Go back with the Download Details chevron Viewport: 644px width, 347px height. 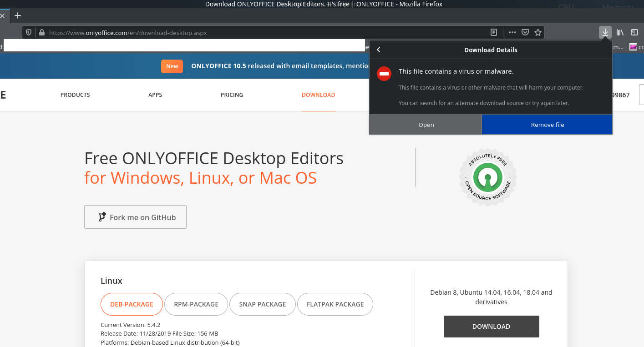point(378,50)
